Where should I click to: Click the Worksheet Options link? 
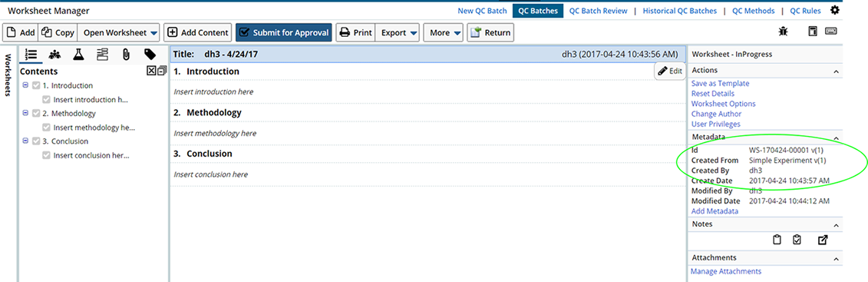[724, 104]
